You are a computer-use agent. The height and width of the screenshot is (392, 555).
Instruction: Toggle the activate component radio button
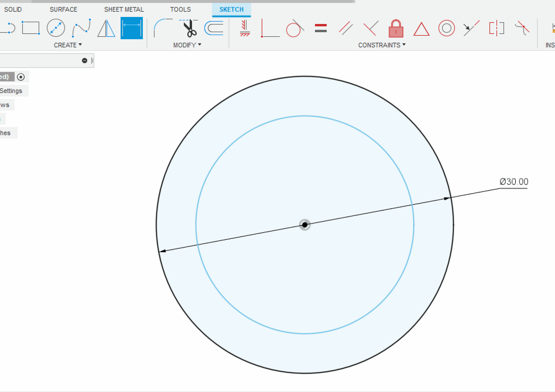coord(21,77)
